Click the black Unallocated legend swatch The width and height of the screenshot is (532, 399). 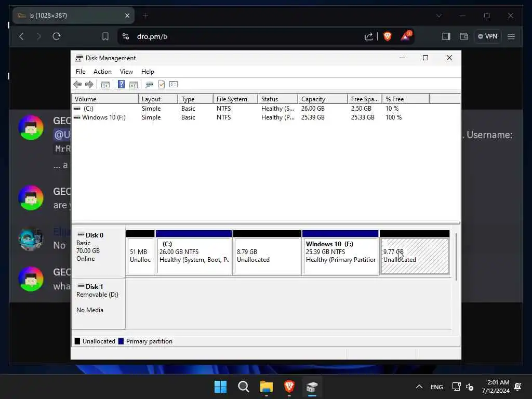(77, 341)
